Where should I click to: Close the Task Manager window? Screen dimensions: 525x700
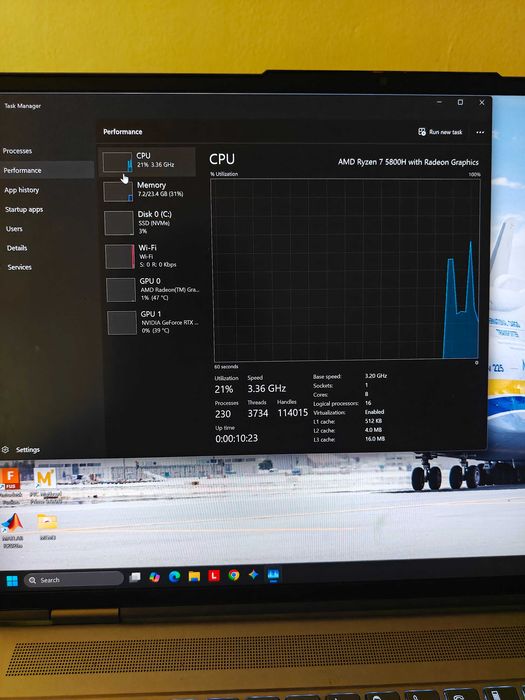[482, 102]
